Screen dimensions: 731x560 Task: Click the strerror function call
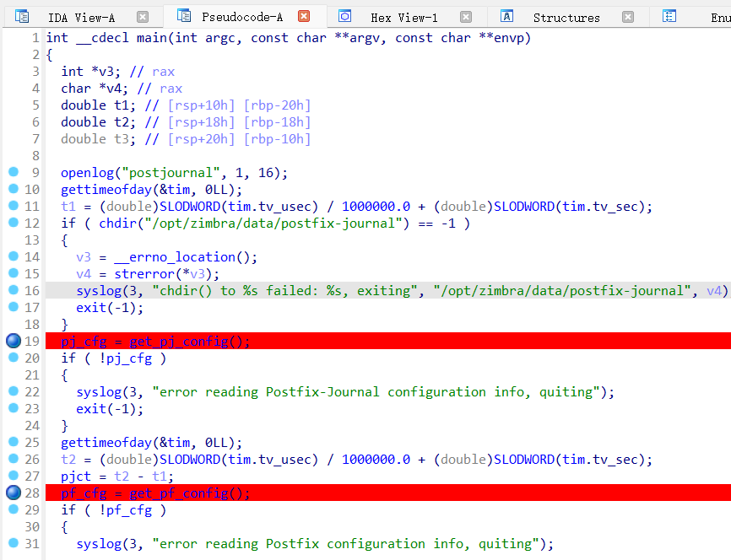[x=144, y=274]
